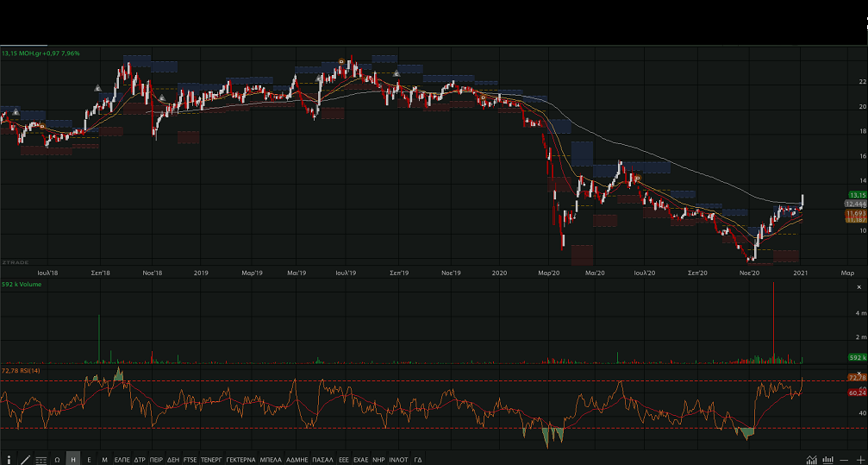Select the monthly M timeframe
Screen dimensions: 868x465
click(x=104, y=460)
